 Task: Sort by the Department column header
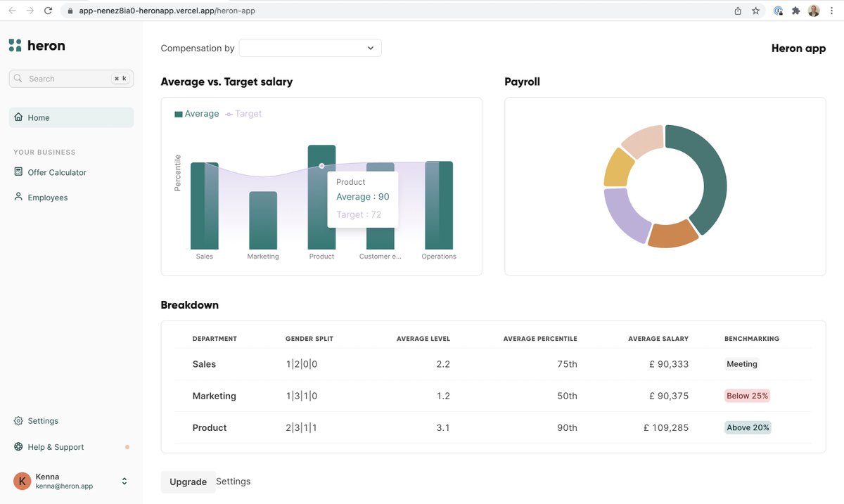point(215,339)
